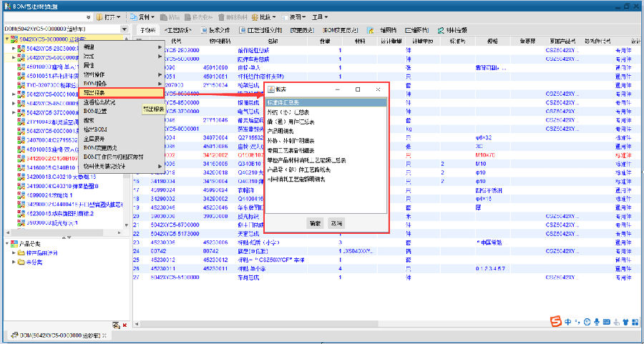Collapse the 产品分类 tree node
This screenshot has width=644, height=344.
pyautogui.click(x=7, y=244)
